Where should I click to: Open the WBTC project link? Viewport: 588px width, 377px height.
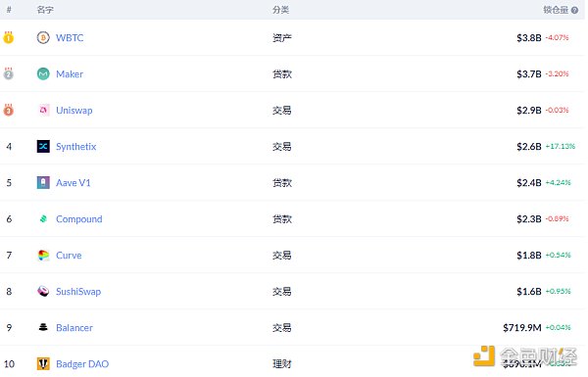click(x=70, y=38)
